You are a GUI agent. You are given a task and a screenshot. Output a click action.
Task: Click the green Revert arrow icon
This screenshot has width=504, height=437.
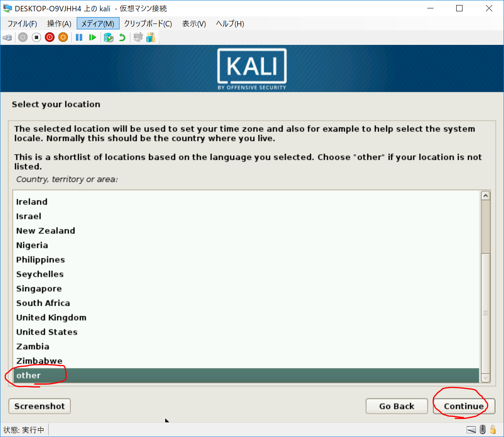(122, 37)
